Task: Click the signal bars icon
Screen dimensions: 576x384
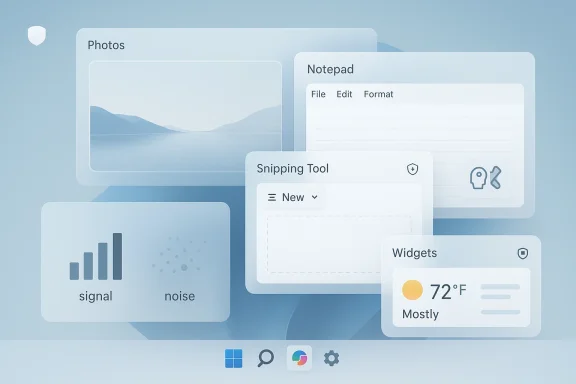Action: pyautogui.click(x=96, y=256)
